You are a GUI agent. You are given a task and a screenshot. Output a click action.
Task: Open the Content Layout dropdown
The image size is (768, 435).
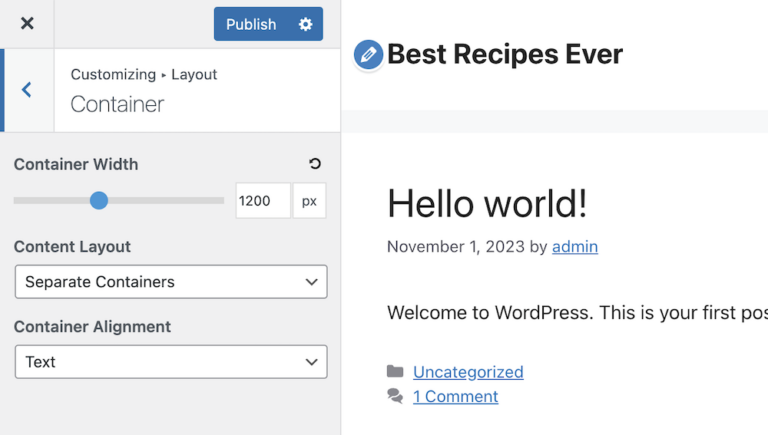point(171,282)
